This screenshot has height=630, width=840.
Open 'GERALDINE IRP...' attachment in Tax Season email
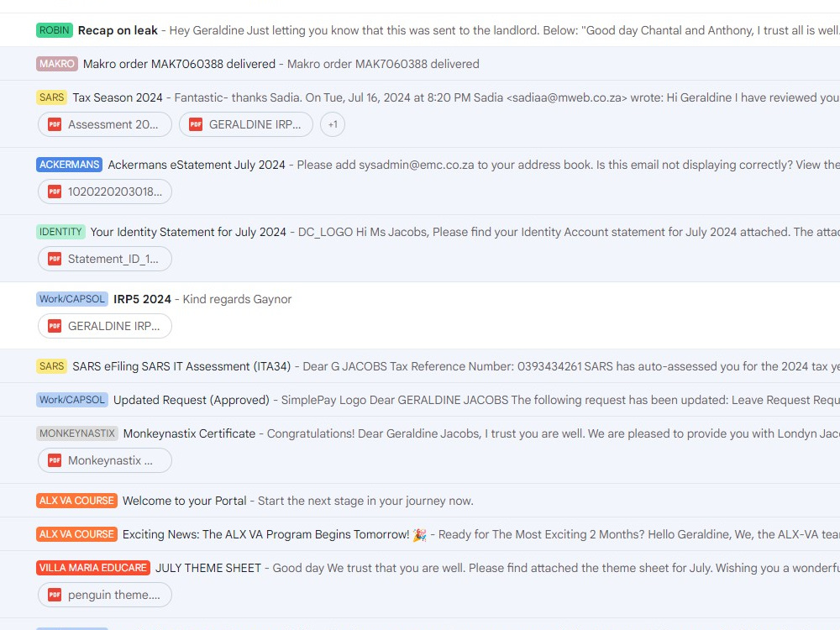click(x=246, y=124)
